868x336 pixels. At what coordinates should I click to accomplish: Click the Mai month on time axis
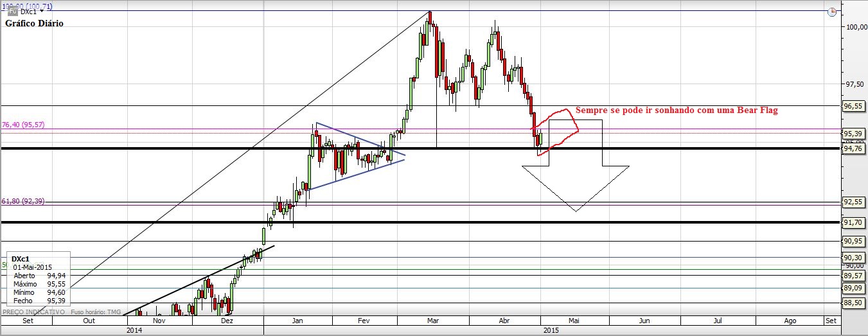574,320
